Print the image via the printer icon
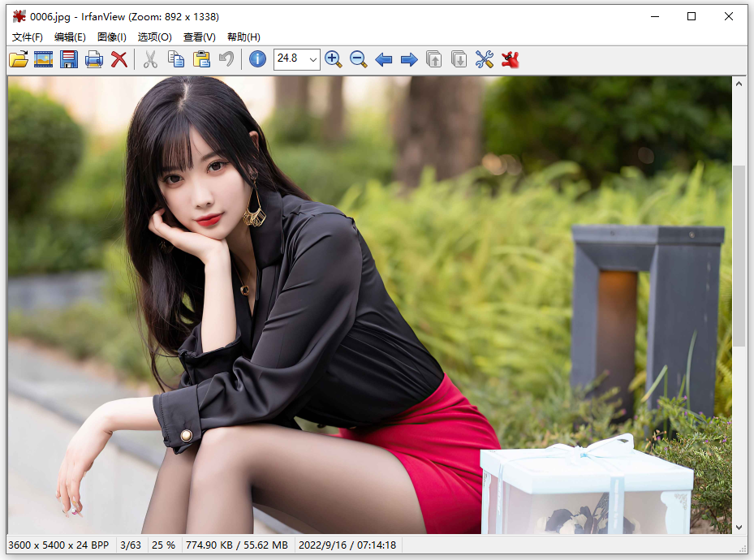The width and height of the screenshot is (754, 560). coord(94,58)
